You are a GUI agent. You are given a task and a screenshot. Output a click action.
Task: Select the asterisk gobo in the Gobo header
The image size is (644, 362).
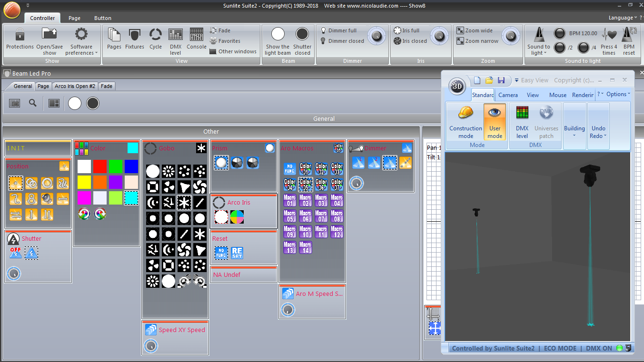(x=201, y=148)
